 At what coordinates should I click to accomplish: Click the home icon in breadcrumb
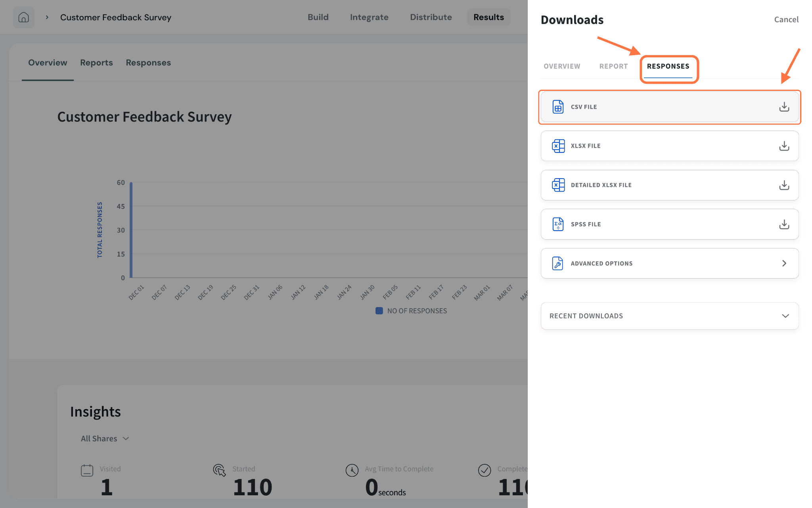24,17
